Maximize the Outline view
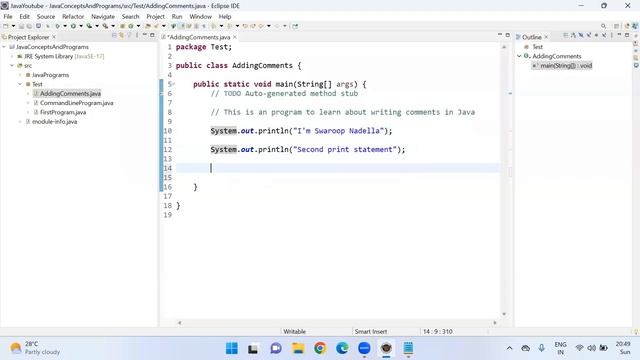This screenshot has height=360, width=640. pyautogui.click(x=627, y=35)
